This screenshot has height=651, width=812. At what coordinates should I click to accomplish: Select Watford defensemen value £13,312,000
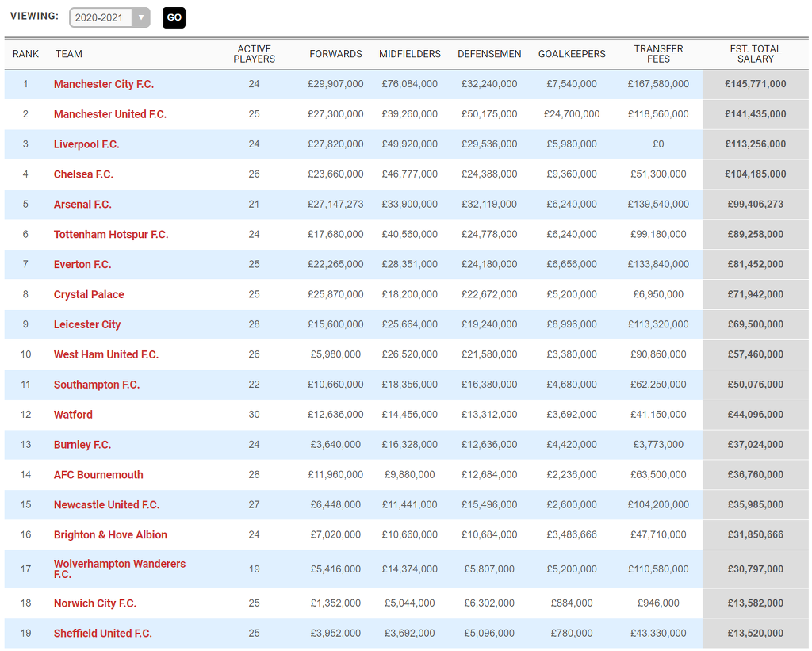489,415
